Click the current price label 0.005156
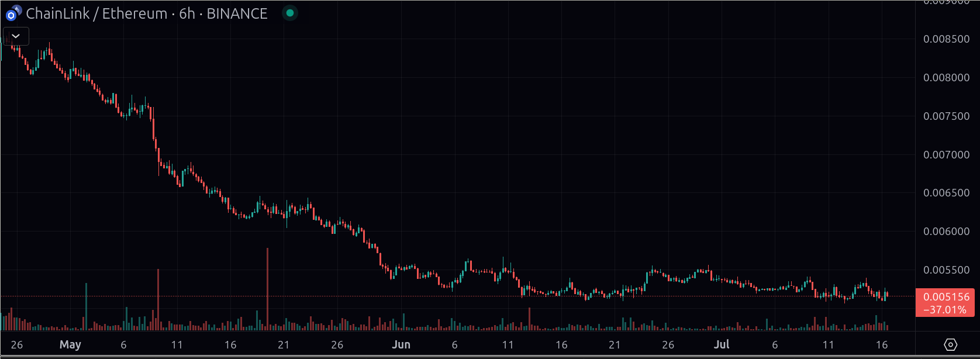The image size is (980, 359). [946, 297]
